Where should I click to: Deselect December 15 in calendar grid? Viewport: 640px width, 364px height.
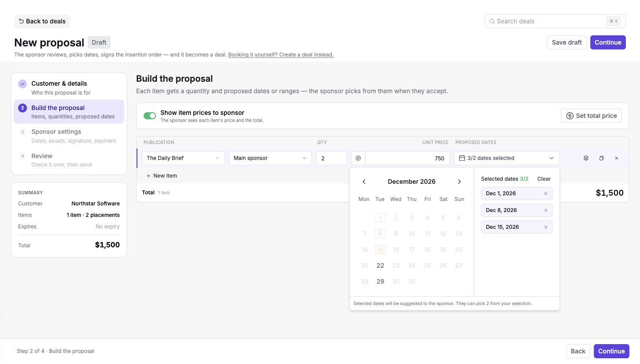pyautogui.click(x=380, y=250)
